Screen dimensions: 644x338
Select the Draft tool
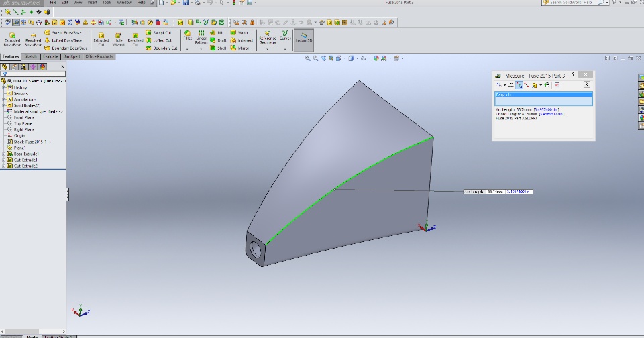[x=218, y=40]
